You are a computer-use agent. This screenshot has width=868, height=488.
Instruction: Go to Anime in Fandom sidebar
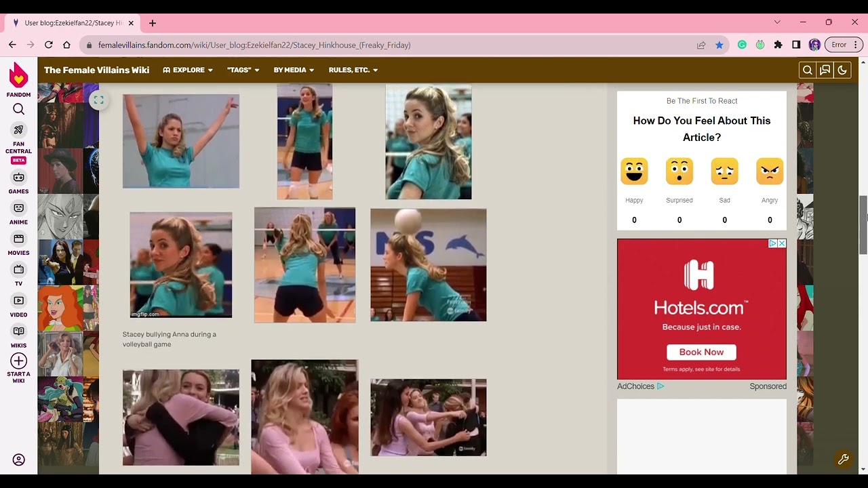[18, 213]
